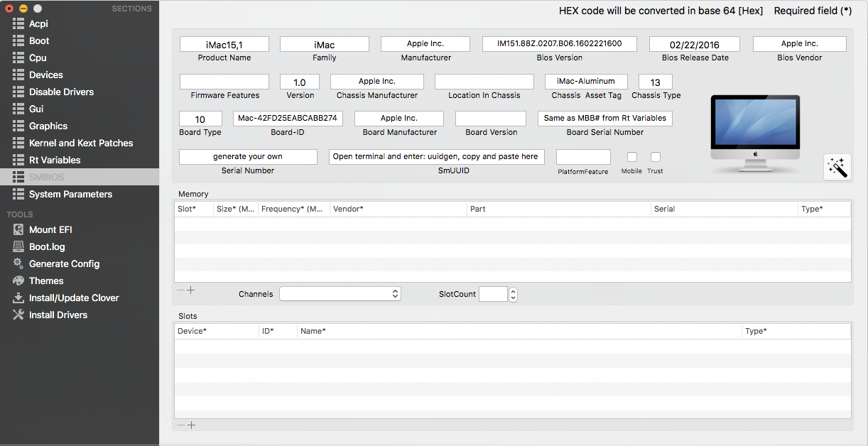
Task: Select the Version field
Action: (300, 82)
